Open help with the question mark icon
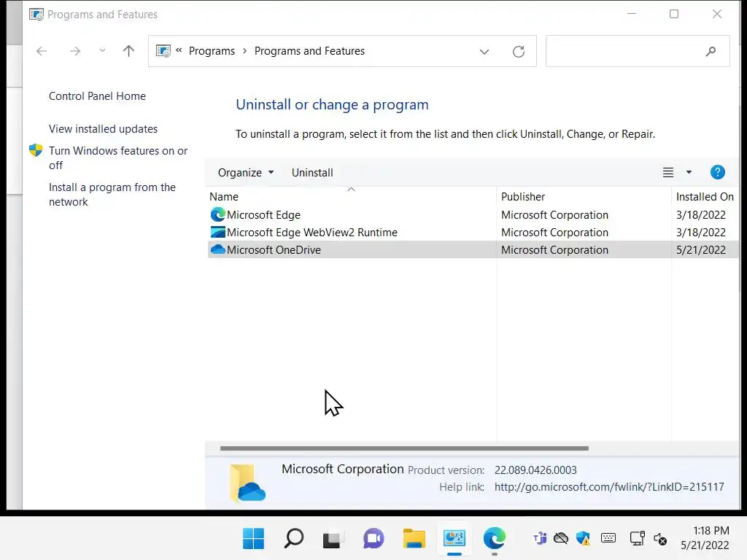747x560 pixels. pos(718,172)
